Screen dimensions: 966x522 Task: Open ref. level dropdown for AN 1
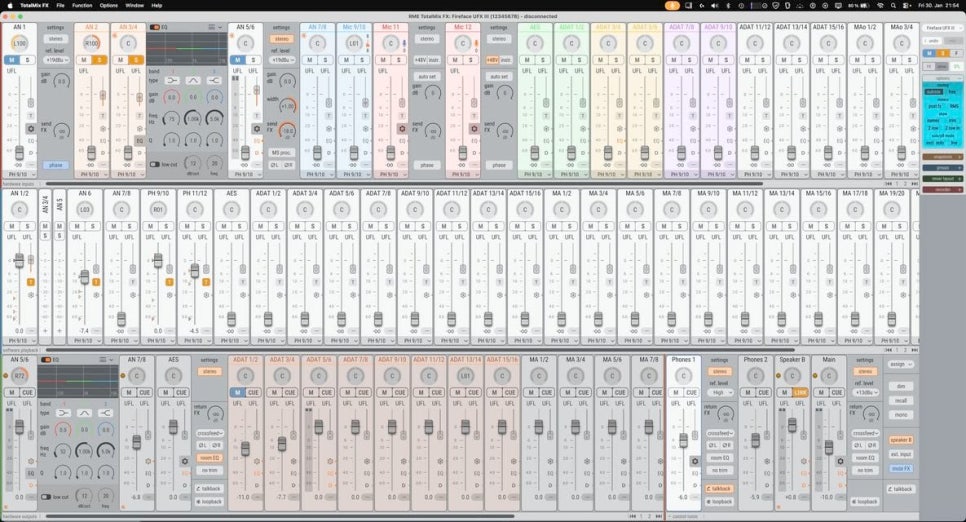click(55, 60)
